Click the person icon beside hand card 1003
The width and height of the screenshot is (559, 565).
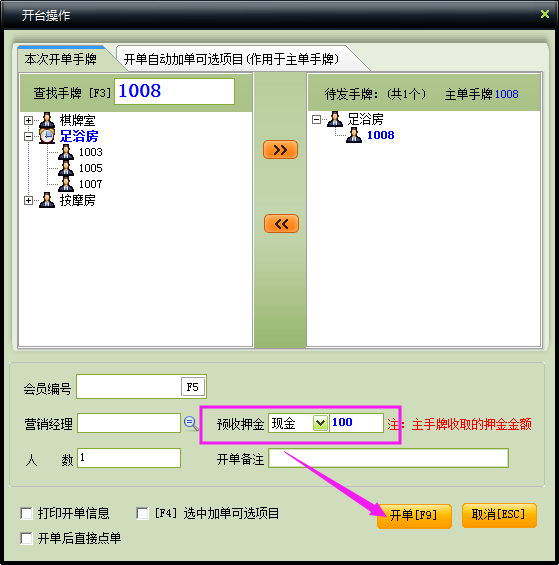(x=66, y=152)
